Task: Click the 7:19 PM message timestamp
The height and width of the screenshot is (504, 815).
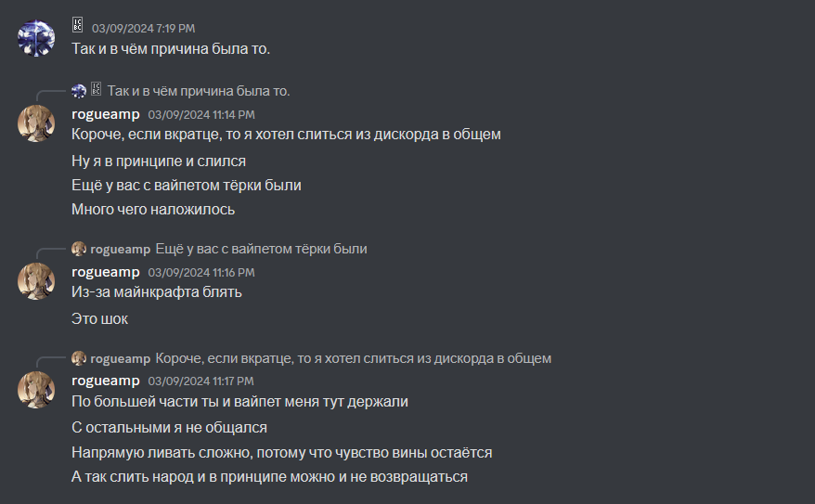Action: click(x=143, y=29)
